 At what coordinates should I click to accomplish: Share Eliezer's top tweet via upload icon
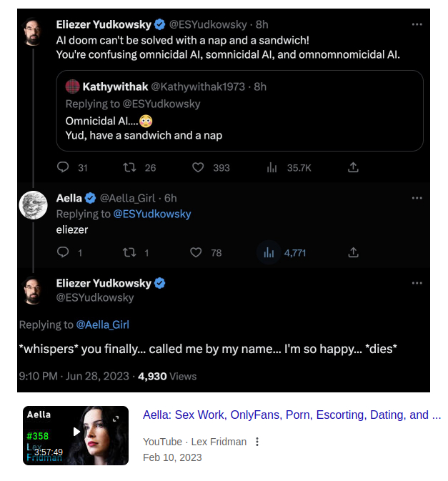click(x=353, y=167)
